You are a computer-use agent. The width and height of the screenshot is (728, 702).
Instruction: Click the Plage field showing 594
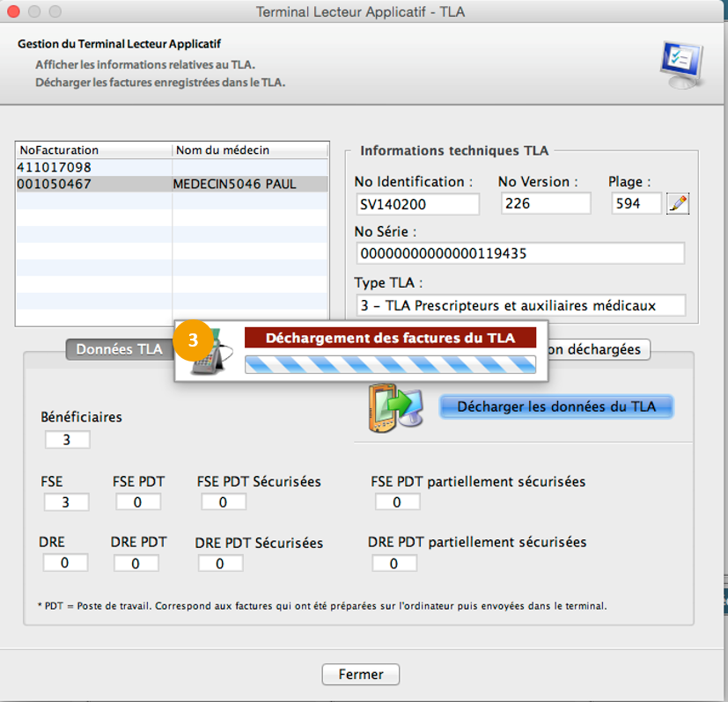pyautogui.click(x=636, y=204)
